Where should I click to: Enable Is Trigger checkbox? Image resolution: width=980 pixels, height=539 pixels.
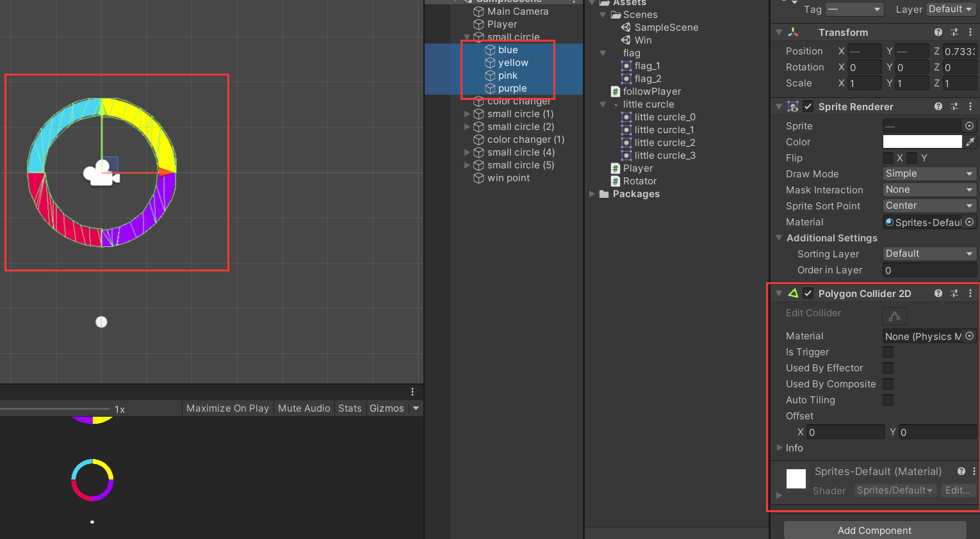pos(888,352)
